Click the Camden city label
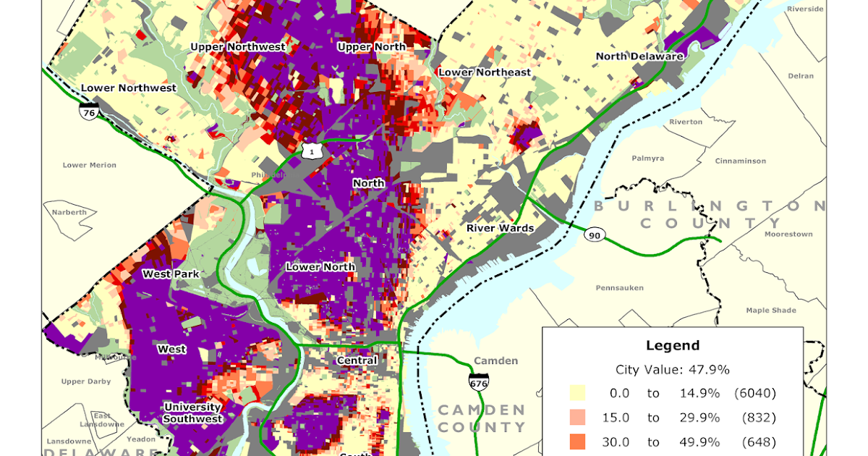 (495, 360)
